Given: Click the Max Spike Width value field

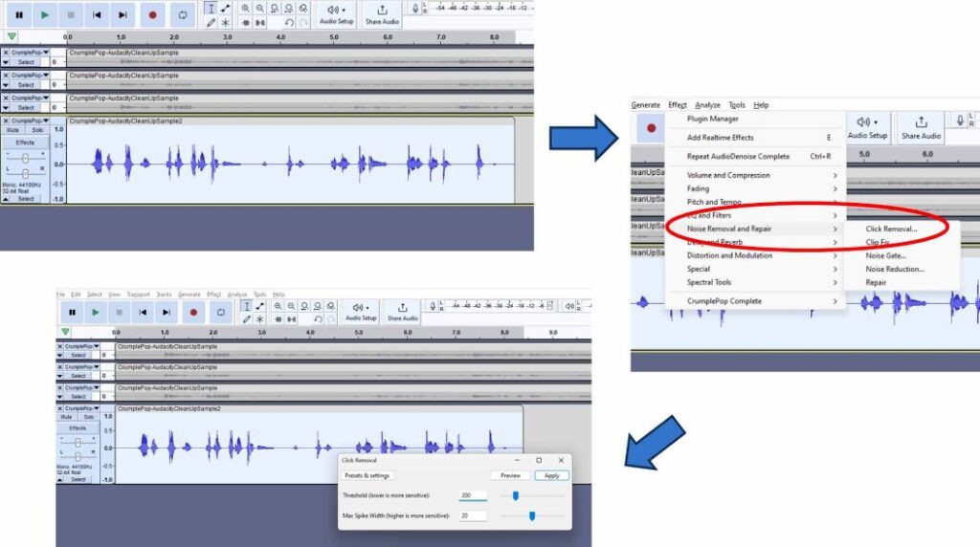Looking at the screenshot, I should pos(472,516).
